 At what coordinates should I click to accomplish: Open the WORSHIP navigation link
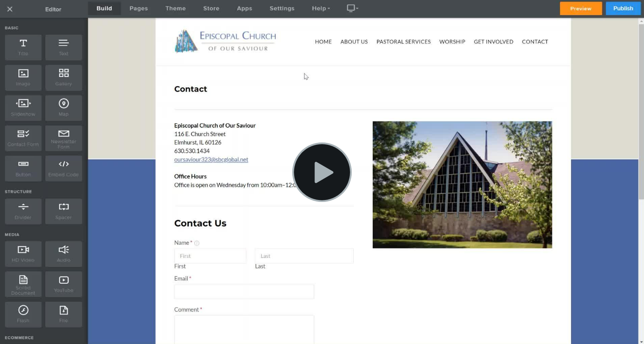tap(452, 42)
